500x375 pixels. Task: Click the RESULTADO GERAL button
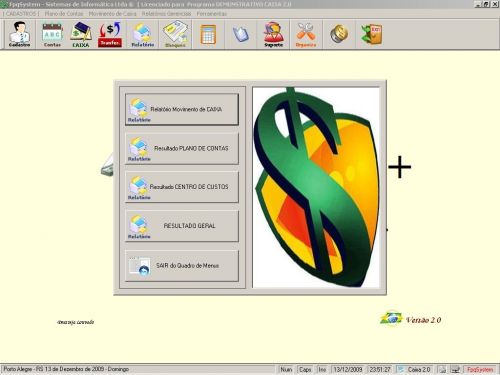coord(182,226)
